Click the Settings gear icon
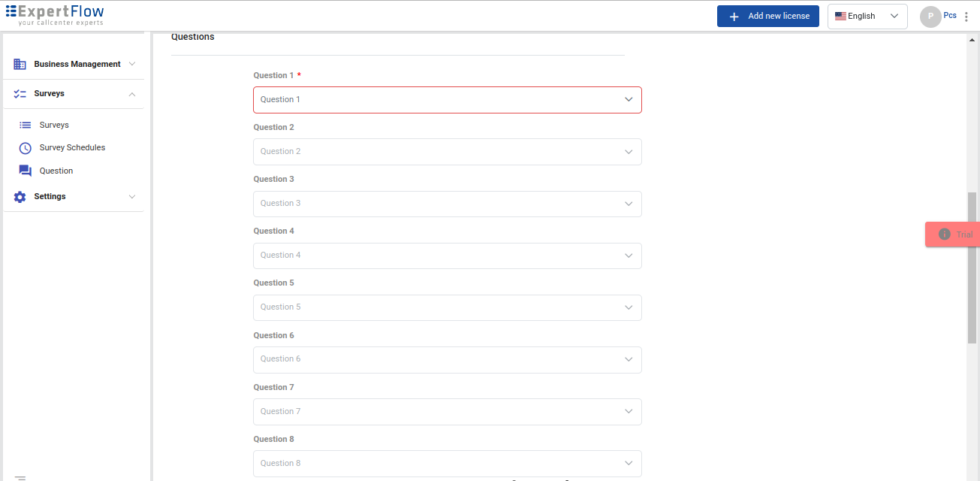 20,197
